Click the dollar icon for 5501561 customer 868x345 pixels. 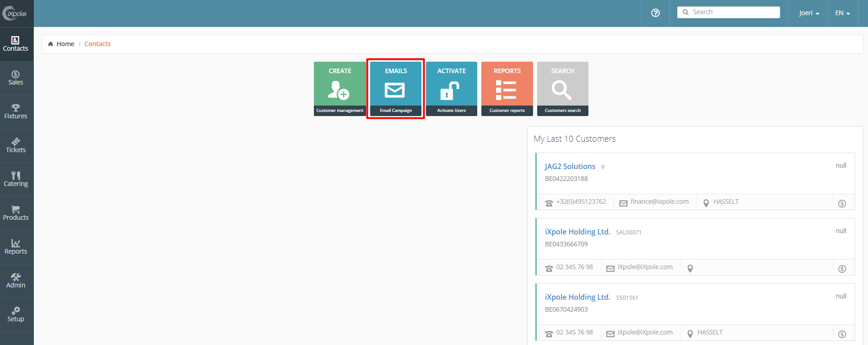(x=842, y=334)
